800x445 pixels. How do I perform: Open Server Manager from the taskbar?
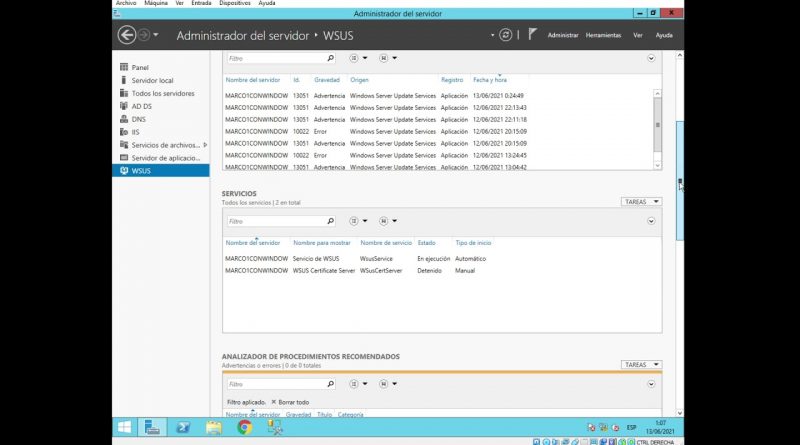(152, 427)
